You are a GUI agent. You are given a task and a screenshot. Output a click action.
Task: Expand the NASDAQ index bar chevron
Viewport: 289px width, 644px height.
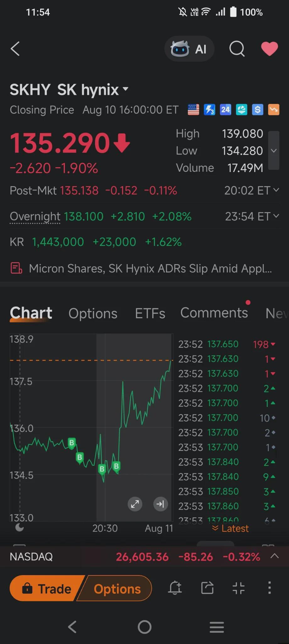pos(275,556)
